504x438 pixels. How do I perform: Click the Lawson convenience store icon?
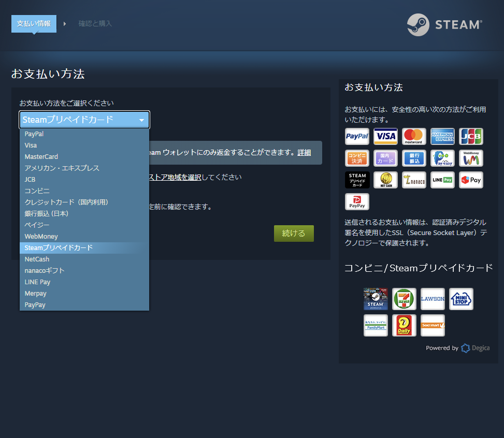pyautogui.click(x=433, y=299)
